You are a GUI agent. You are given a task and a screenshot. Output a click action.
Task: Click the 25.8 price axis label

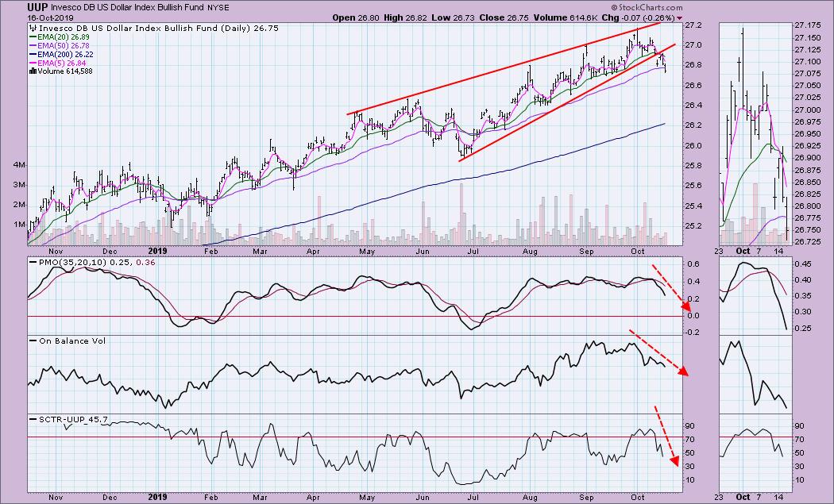693,166
